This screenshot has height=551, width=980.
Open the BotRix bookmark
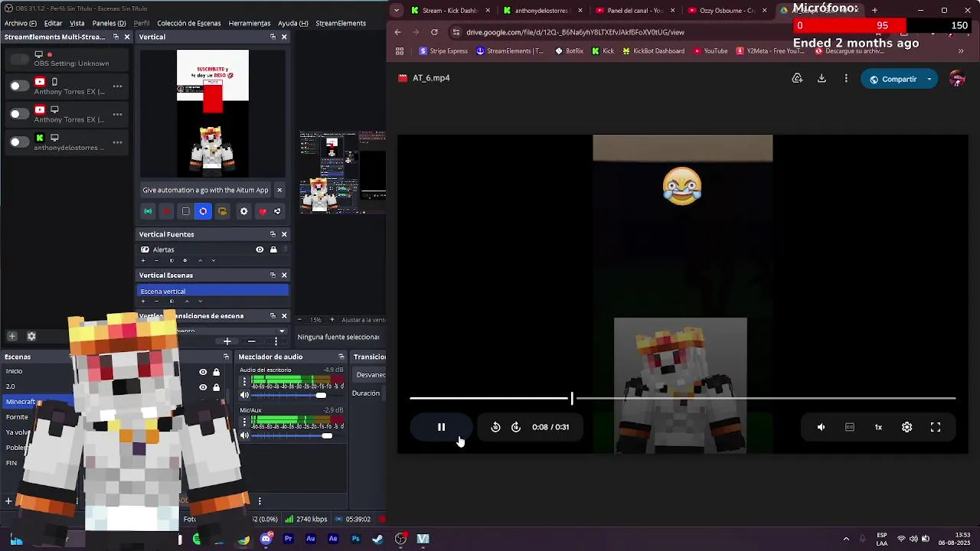[x=569, y=51]
